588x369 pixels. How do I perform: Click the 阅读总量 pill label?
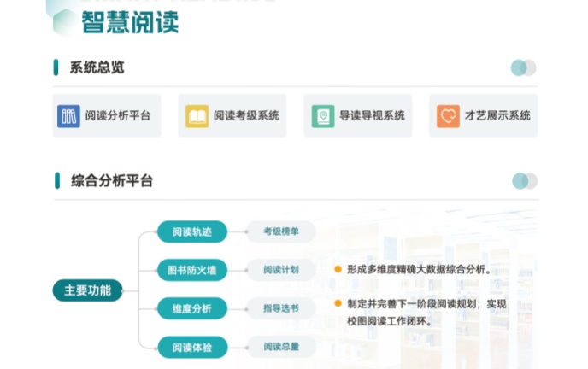pos(281,347)
